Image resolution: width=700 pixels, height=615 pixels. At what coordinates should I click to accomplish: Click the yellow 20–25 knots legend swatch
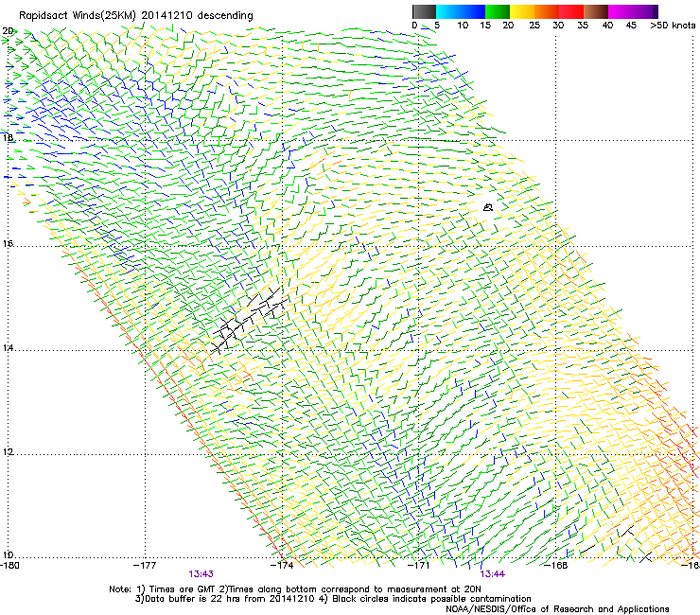(522, 11)
